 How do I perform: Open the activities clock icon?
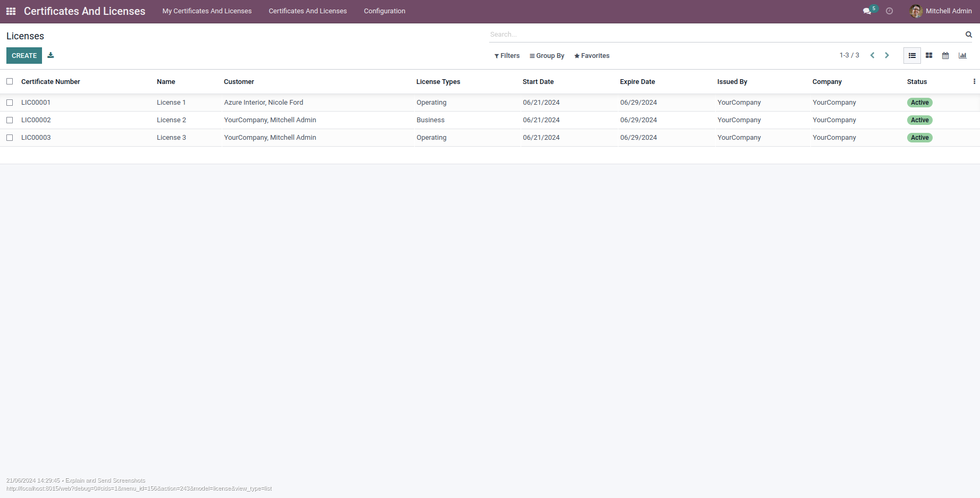coord(889,11)
